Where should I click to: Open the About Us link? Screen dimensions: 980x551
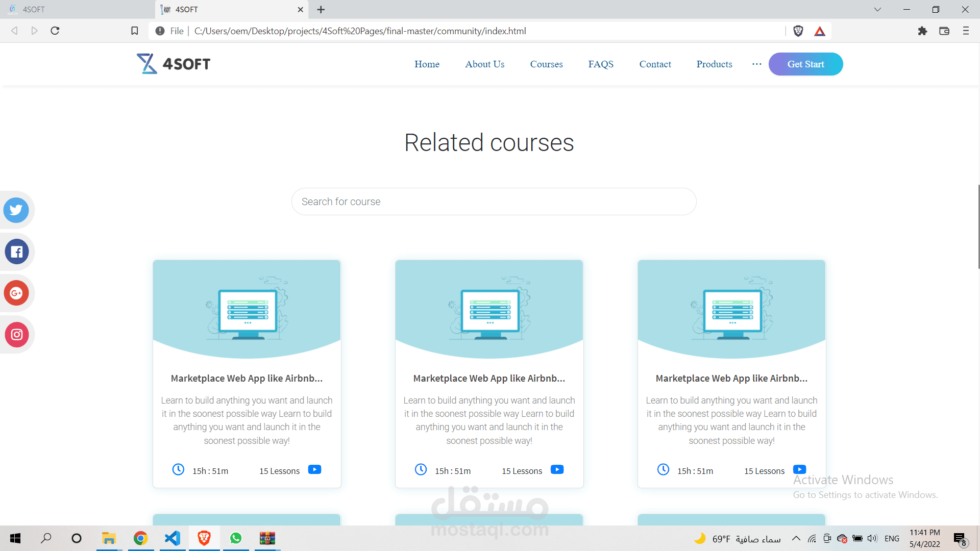[x=484, y=64]
